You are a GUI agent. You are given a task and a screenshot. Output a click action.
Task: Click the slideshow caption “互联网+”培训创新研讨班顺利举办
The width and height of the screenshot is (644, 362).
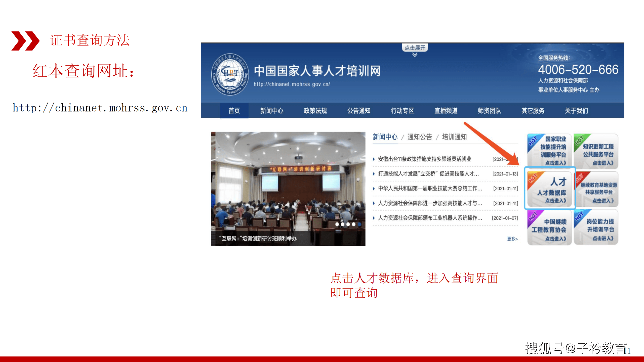click(x=258, y=239)
